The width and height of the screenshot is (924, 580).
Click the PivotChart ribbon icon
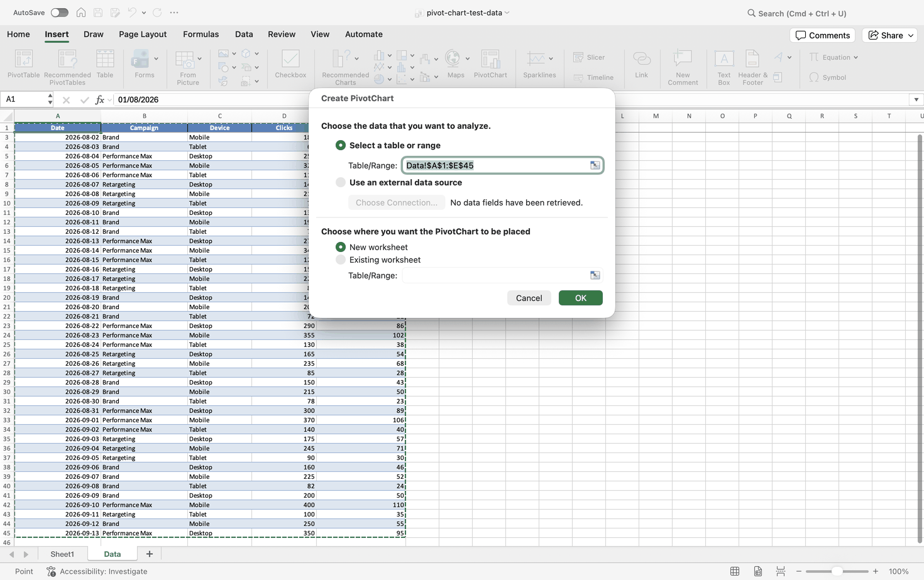[490, 64]
